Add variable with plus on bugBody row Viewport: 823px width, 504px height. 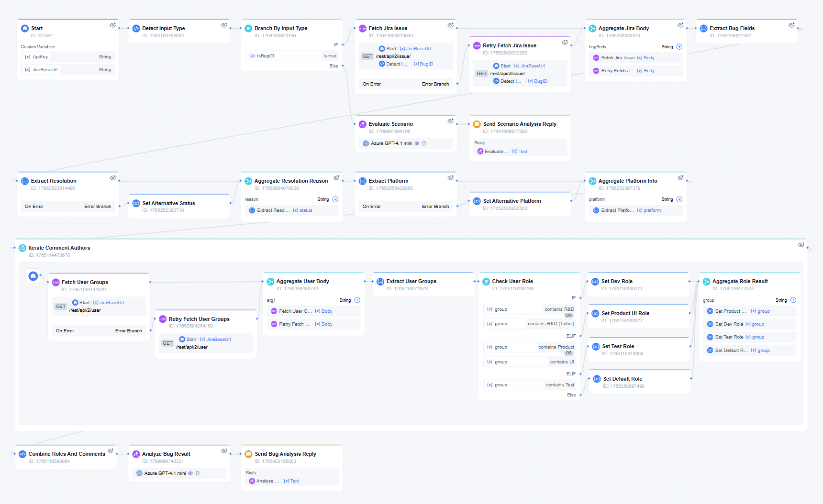(x=679, y=47)
